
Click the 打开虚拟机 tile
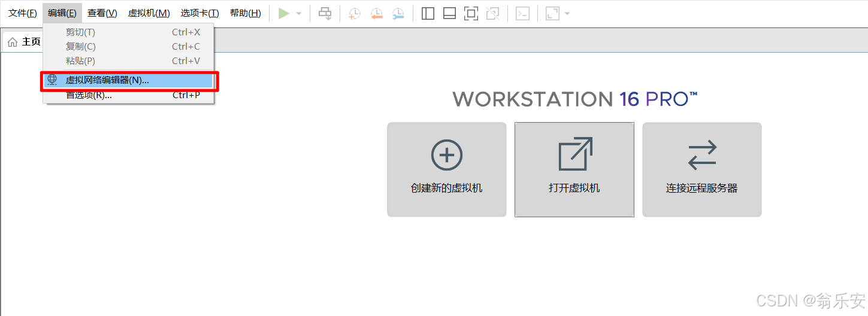[x=574, y=169]
